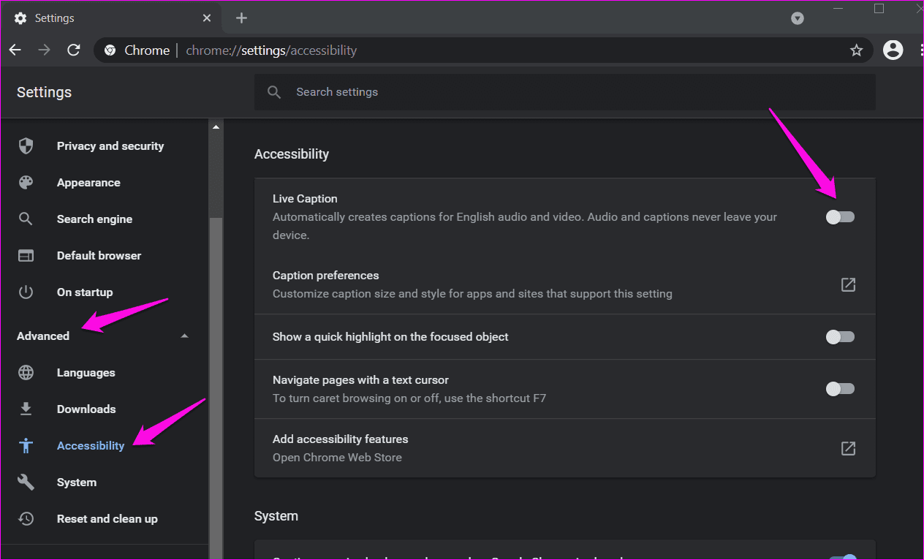Click the Search settings input field

coord(565,92)
